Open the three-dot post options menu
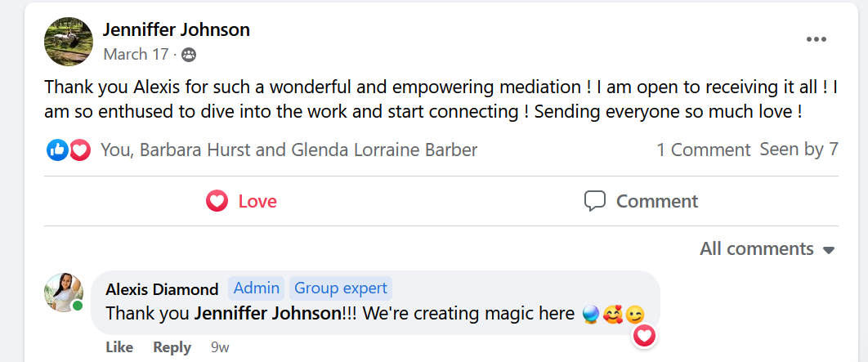868x362 pixels. click(x=816, y=40)
